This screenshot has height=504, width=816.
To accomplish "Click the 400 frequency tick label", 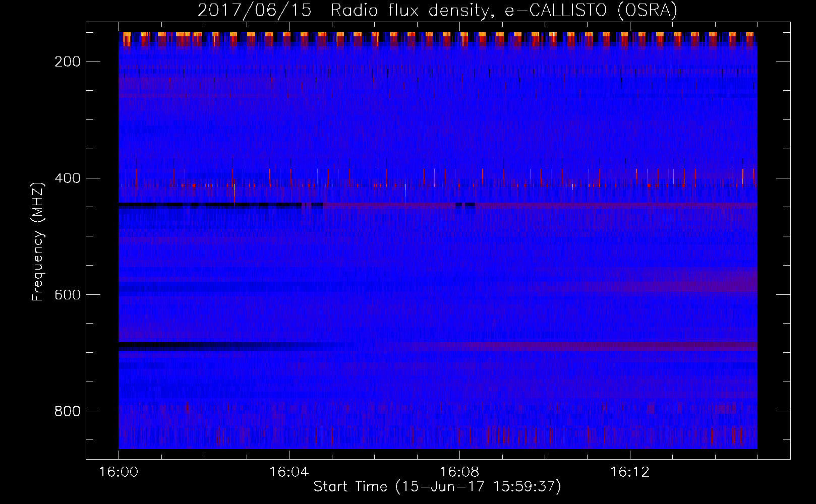I will [x=68, y=178].
